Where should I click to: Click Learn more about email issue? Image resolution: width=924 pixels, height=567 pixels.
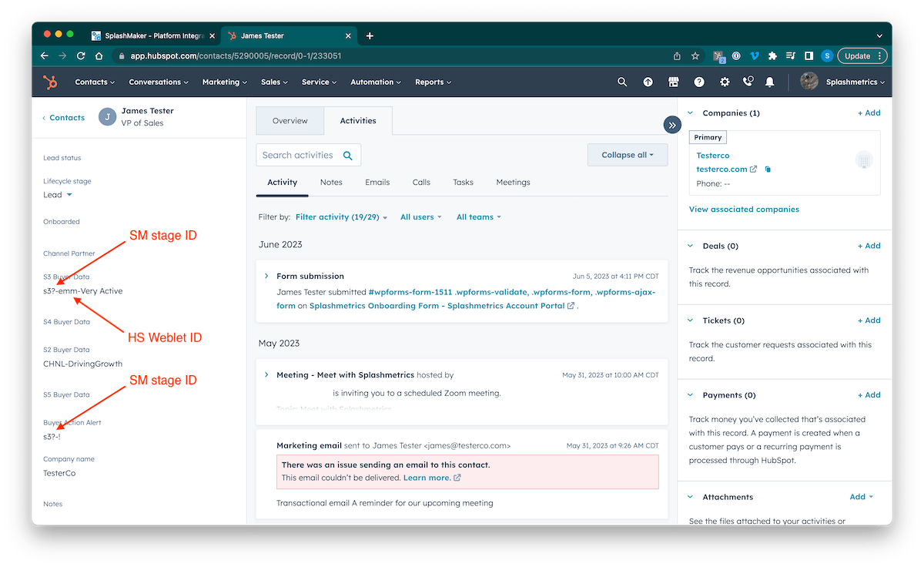(x=432, y=478)
